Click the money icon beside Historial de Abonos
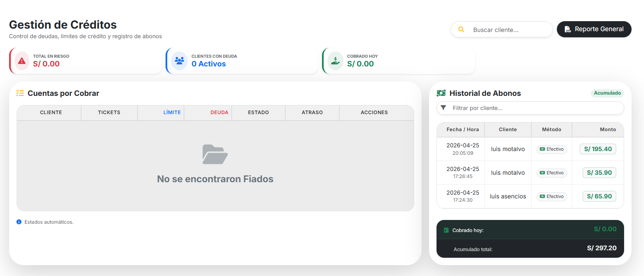Screen dimensions: 644x276 441,93
